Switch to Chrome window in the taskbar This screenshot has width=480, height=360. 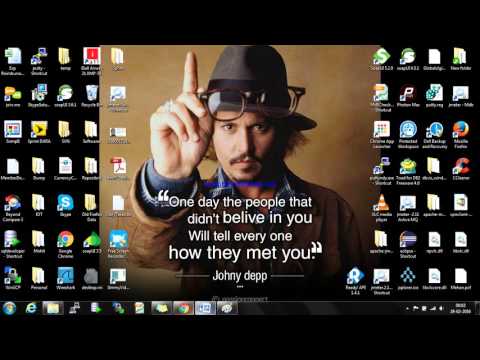click(x=183, y=308)
